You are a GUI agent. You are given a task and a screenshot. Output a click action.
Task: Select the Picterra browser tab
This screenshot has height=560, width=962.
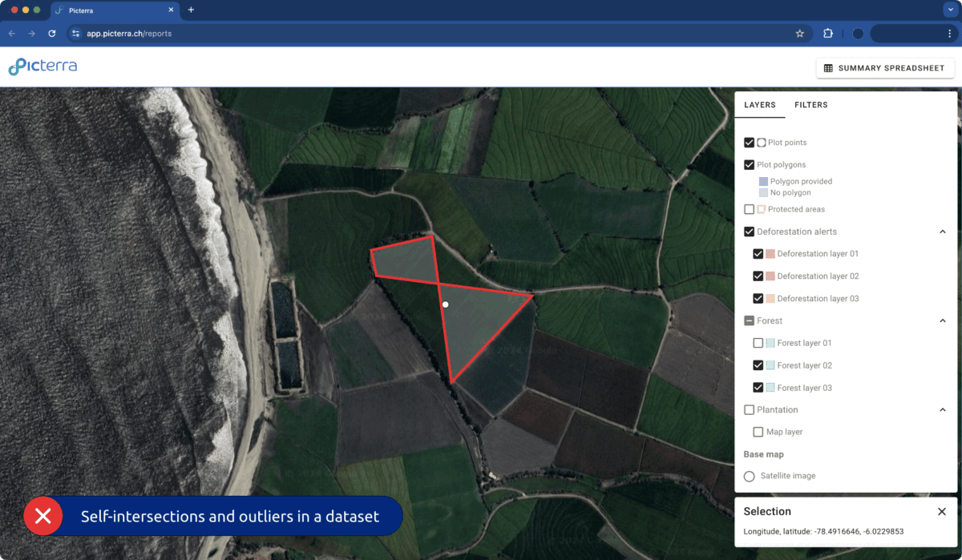click(115, 10)
